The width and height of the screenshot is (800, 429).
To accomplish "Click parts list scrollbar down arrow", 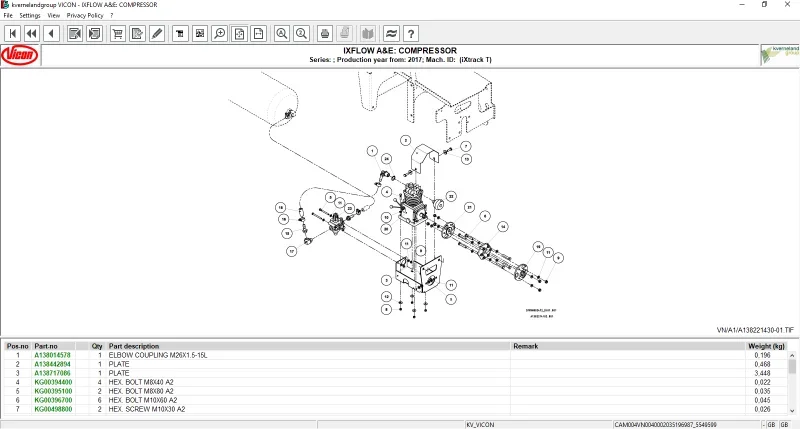I will pos(792,411).
